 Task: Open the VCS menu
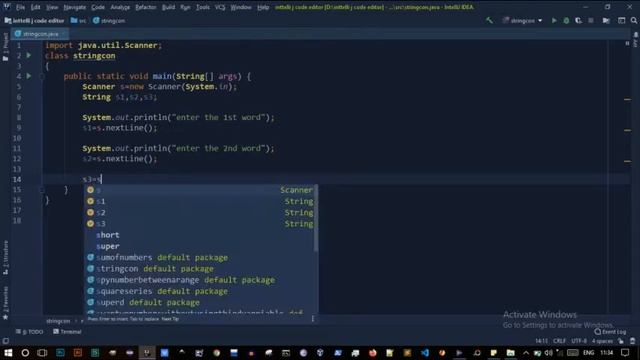pos(220,7)
